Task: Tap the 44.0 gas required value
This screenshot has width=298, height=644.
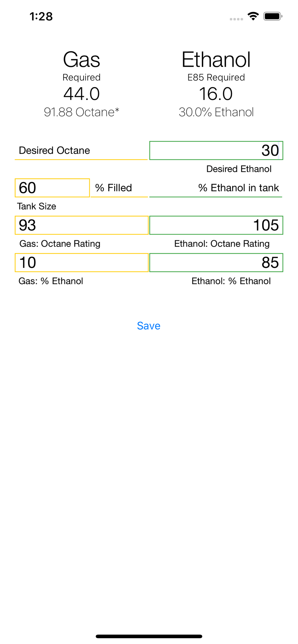Action: (x=82, y=94)
